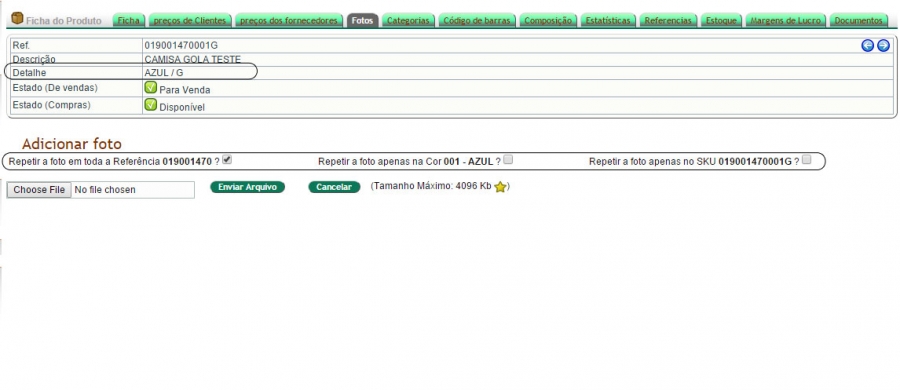Switch to preços de Clientes tab

191,20
